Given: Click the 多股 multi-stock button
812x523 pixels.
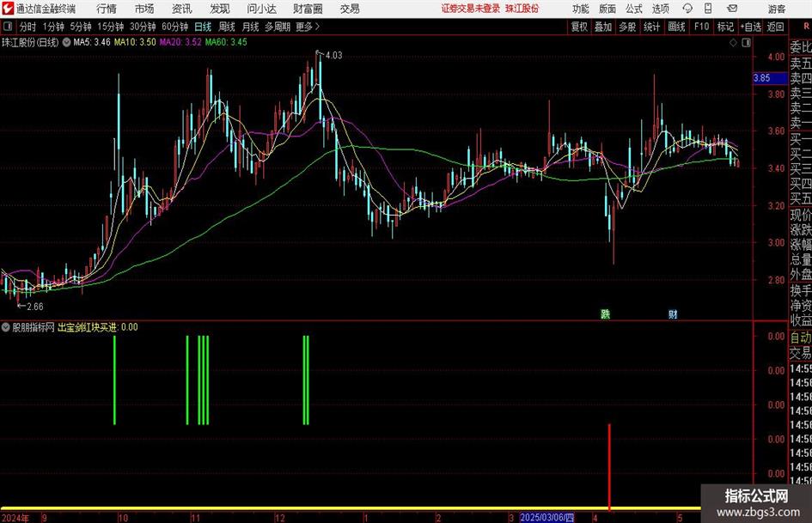Looking at the screenshot, I should (627, 27).
